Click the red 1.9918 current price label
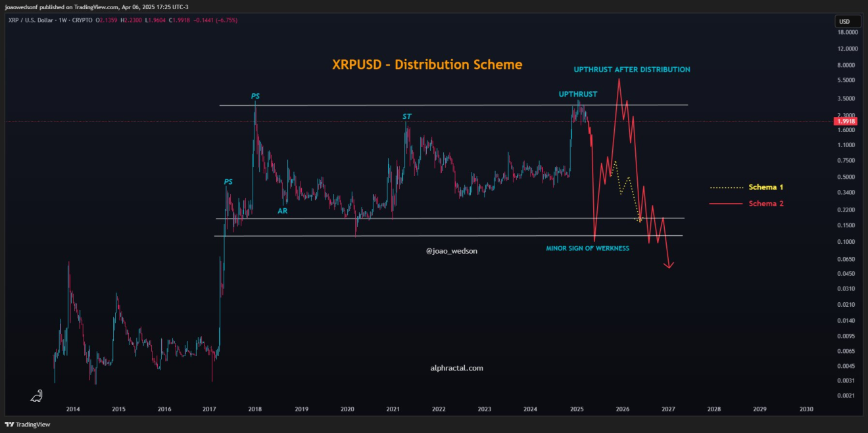This screenshot has height=433, width=868. (844, 122)
